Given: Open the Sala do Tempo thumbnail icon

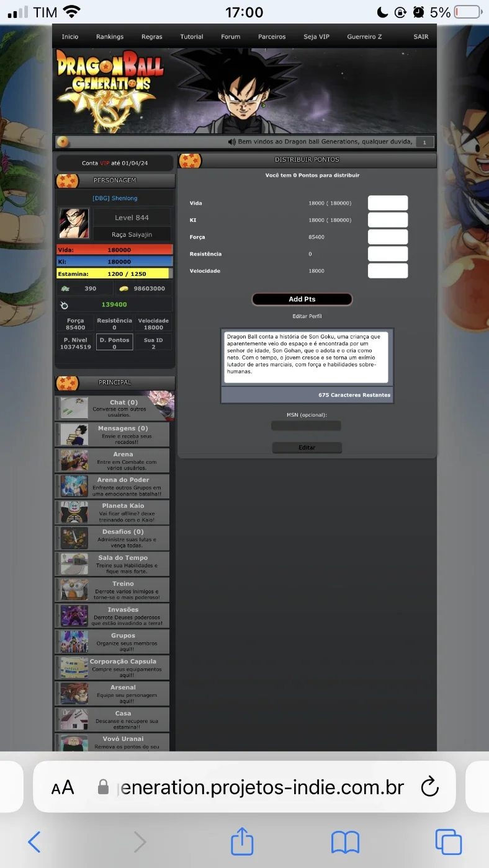Looking at the screenshot, I should 74,564.
